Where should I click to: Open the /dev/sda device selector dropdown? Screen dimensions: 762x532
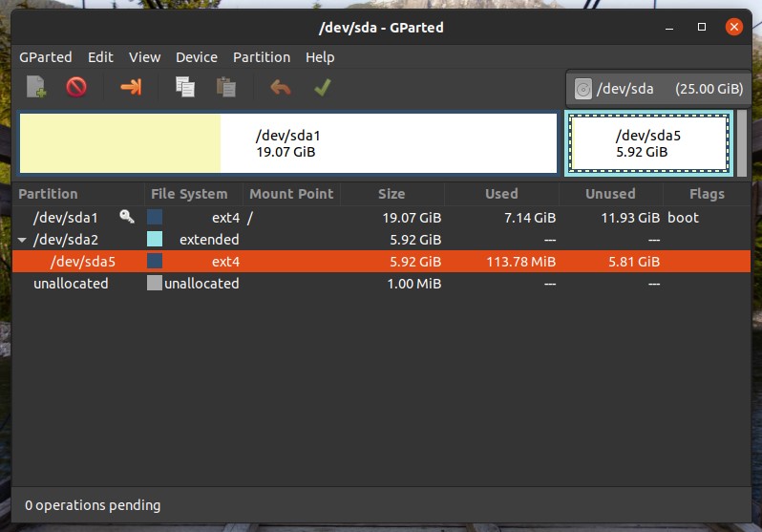click(658, 89)
